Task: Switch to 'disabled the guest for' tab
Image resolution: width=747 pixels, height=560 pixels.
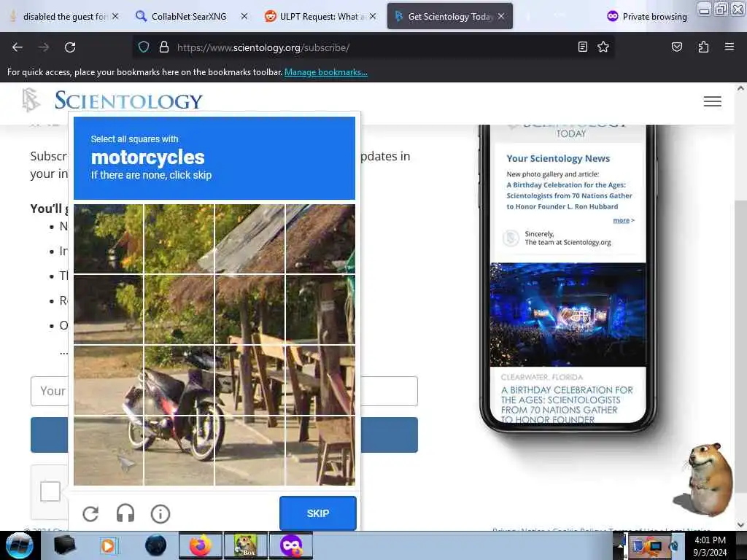Action: click(64, 17)
